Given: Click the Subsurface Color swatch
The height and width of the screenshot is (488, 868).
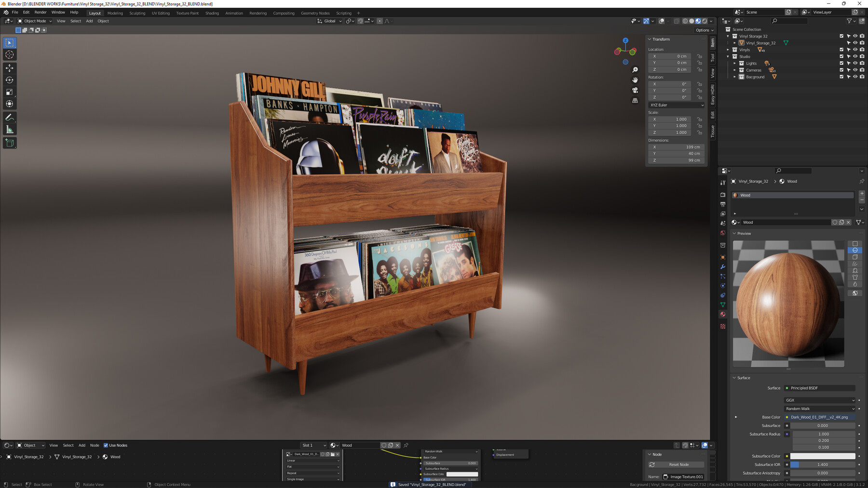Looking at the screenshot, I should tap(823, 456).
